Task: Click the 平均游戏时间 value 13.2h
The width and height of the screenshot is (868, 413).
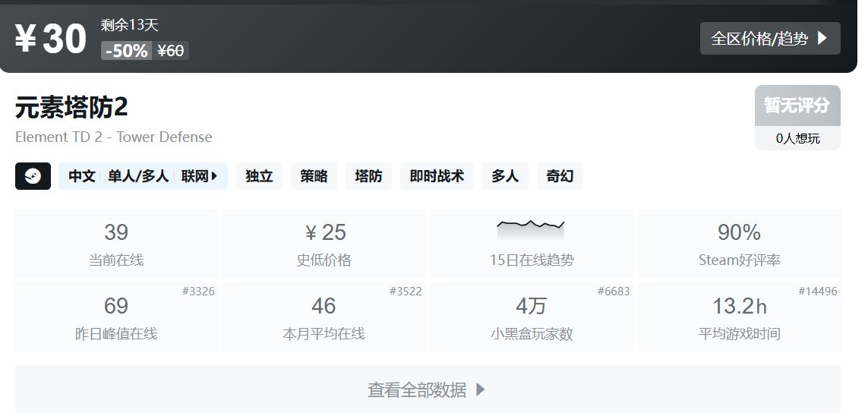Action: click(740, 306)
